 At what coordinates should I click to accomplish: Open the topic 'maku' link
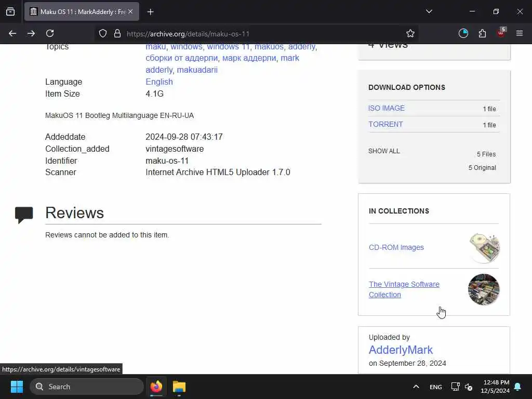(x=156, y=47)
